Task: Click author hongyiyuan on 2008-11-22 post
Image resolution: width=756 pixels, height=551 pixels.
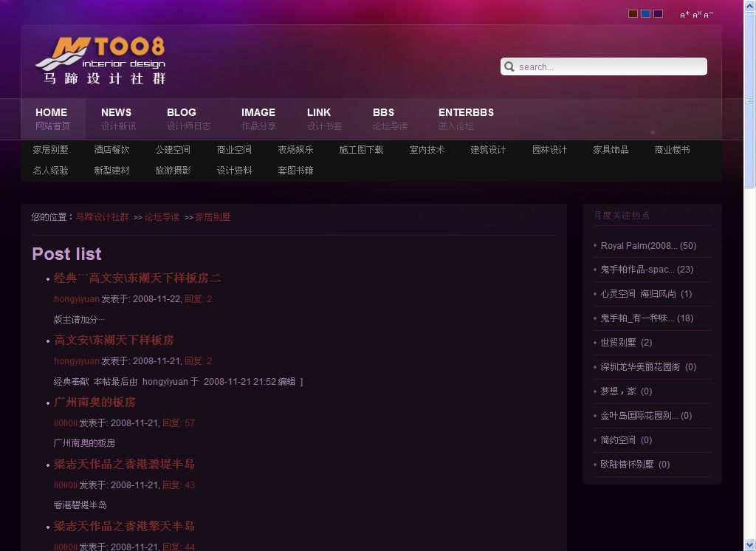Action: coord(77,299)
